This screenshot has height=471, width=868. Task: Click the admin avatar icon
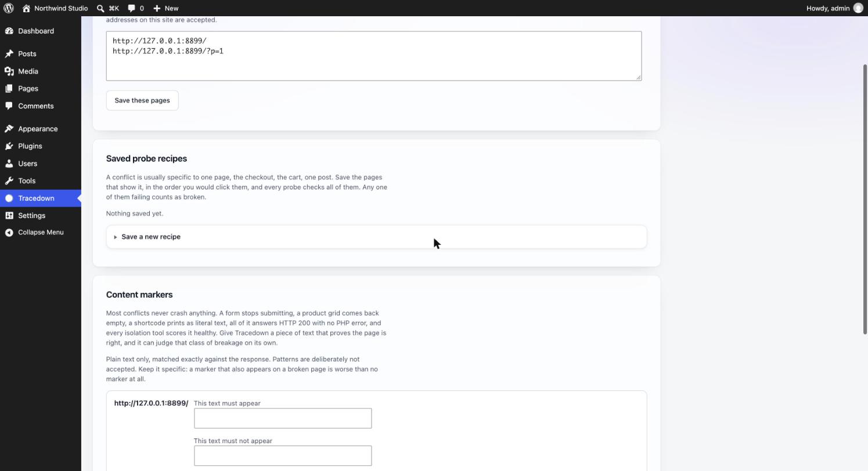858,8
